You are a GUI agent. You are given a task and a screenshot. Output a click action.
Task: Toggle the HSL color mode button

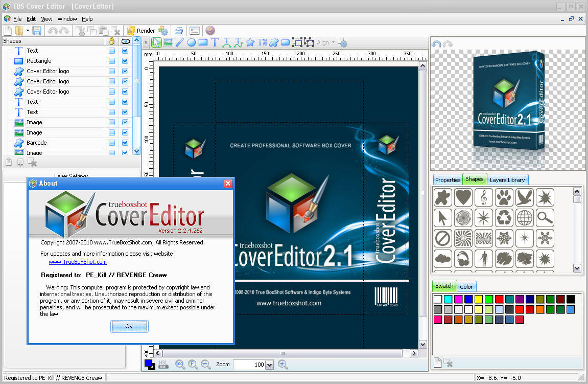click(x=163, y=364)
